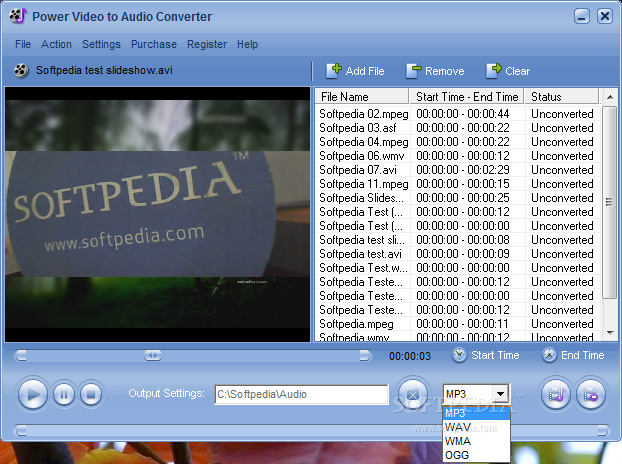This screenshot has width=622, height=464.
Task: Open the Register menu
Action: pyautogui.click(x=207, y=44)
